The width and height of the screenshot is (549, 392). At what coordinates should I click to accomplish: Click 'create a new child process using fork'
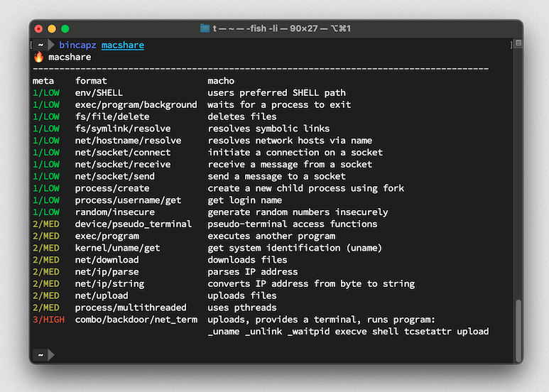[306, 188]
